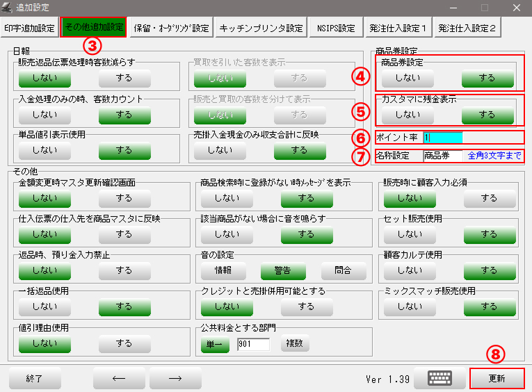Choose 複数 for 公共料金とする部門
532x392 pixels.
(x=295, y=343)
